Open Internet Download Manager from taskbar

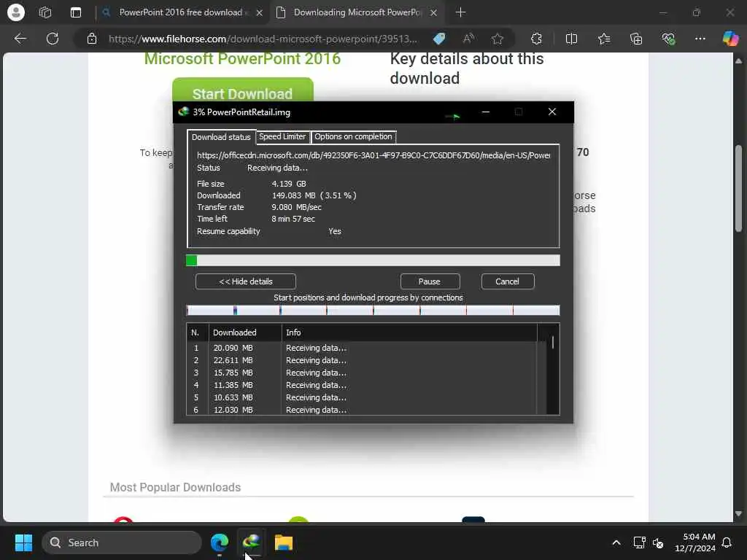[252, 542]
